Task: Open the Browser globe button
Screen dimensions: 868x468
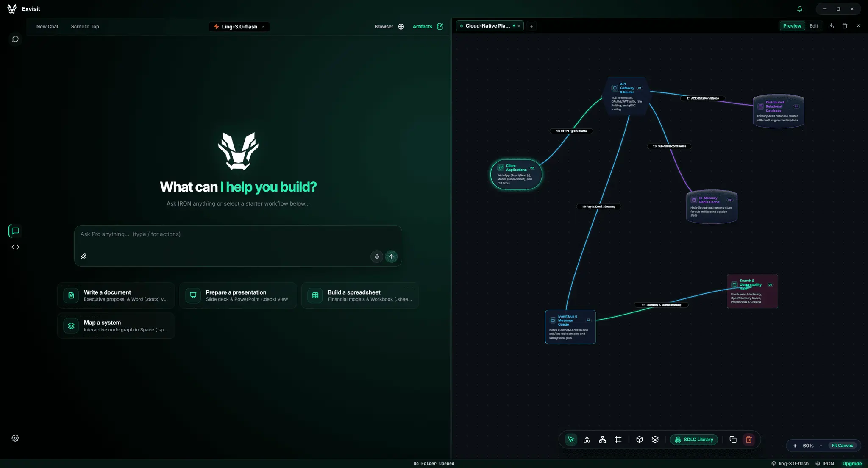Action: (x=389, y=26)
